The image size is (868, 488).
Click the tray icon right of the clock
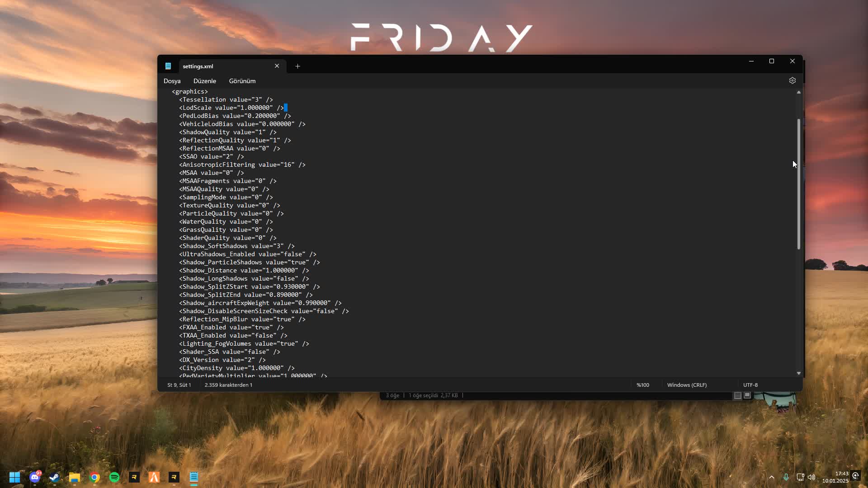click(855, 476)
